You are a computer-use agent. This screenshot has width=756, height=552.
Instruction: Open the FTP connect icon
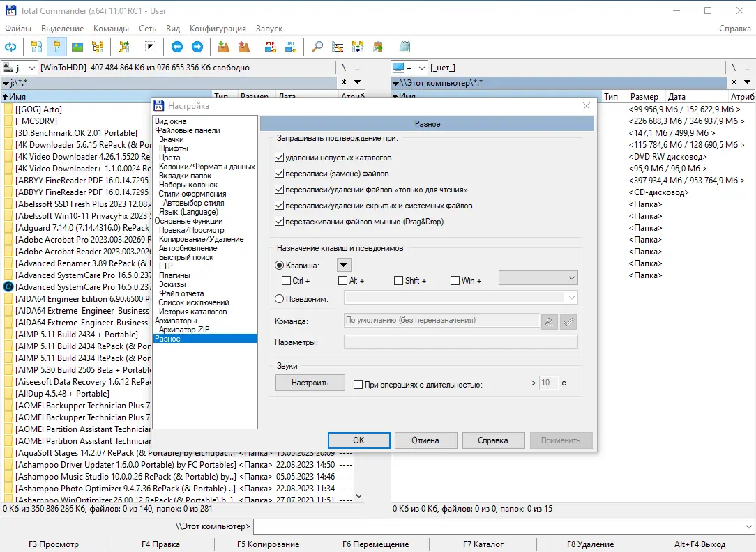point(271,47)
